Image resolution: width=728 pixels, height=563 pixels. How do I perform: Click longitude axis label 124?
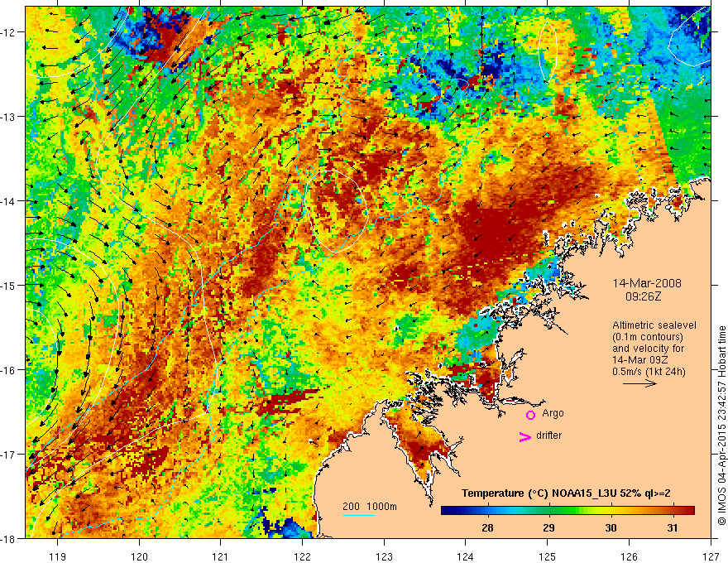(466, 556)
